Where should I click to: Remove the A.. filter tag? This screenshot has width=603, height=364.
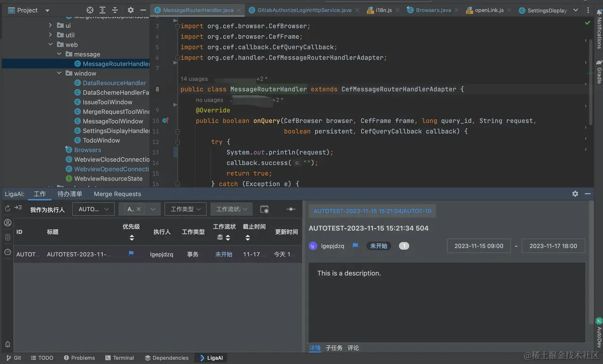139,209
